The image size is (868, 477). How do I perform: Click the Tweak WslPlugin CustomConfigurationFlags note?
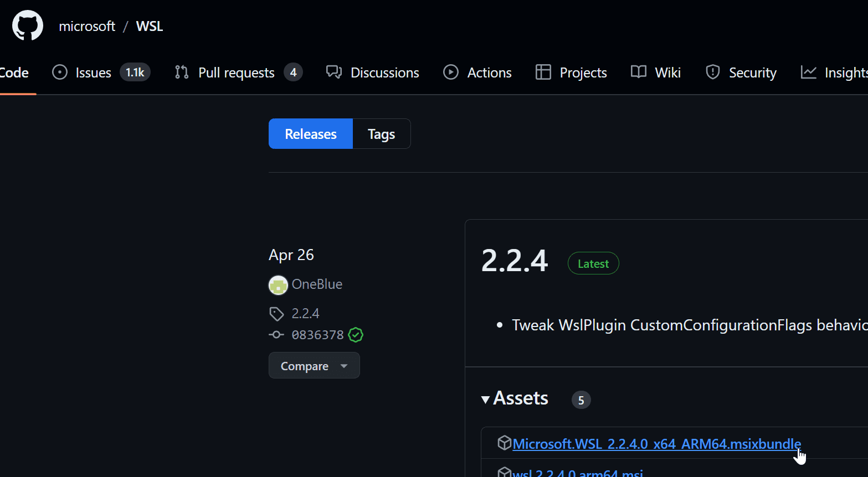coord(690,325)
